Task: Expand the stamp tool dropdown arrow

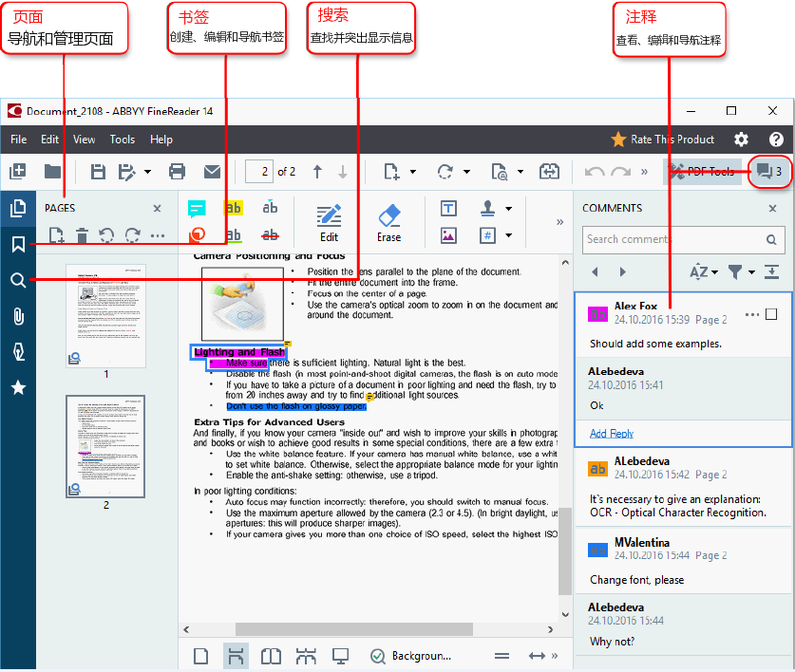Action: 509,209
